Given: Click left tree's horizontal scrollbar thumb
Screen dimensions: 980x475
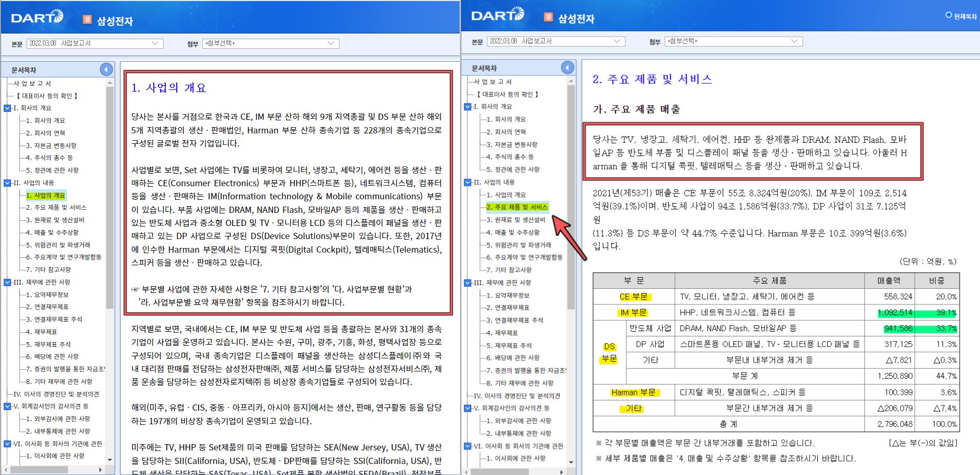Looking at the screenshot, I should click(39, 470).
